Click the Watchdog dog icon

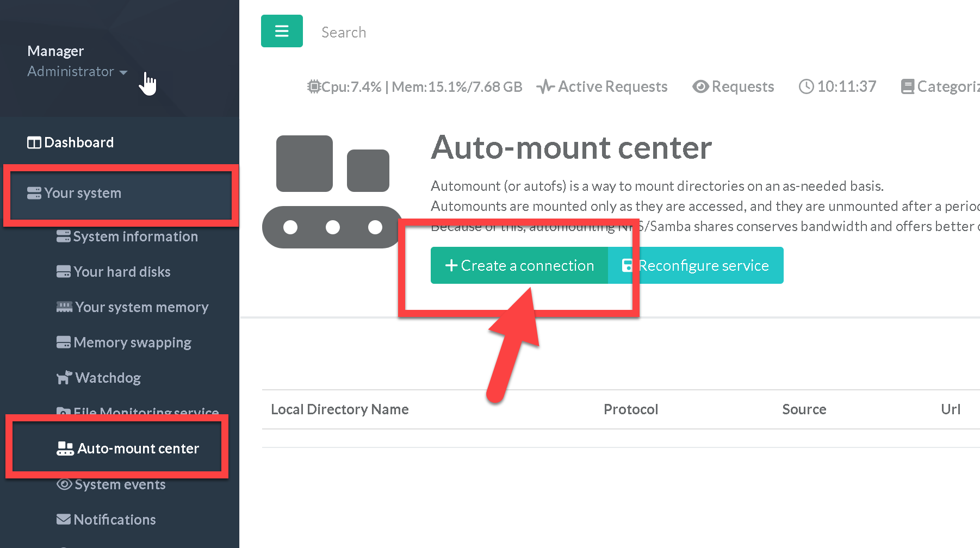(64, 378)
